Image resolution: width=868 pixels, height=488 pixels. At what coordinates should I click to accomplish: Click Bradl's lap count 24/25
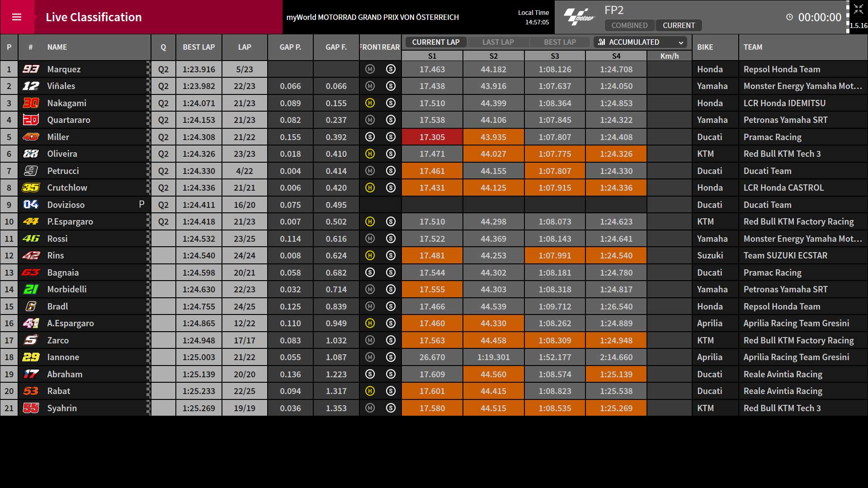[x=245, y=306]
